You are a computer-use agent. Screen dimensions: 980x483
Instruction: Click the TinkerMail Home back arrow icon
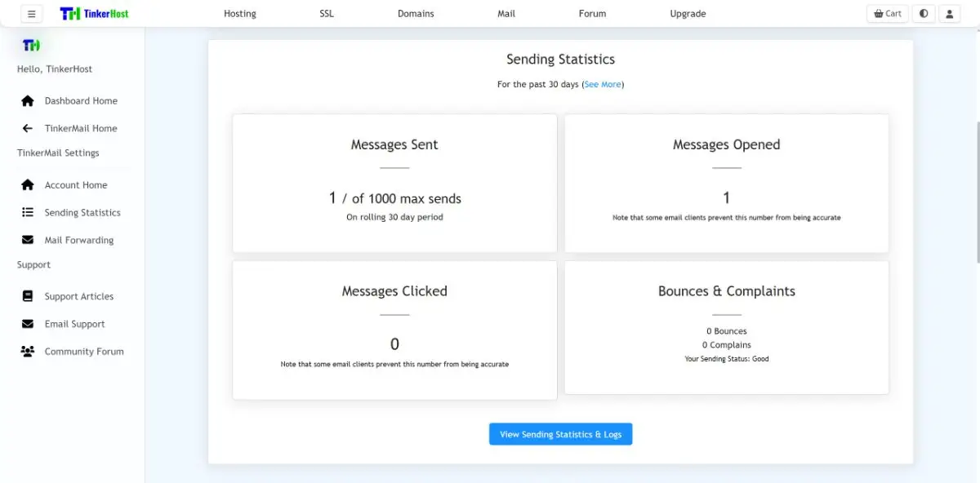pos(28,129)
